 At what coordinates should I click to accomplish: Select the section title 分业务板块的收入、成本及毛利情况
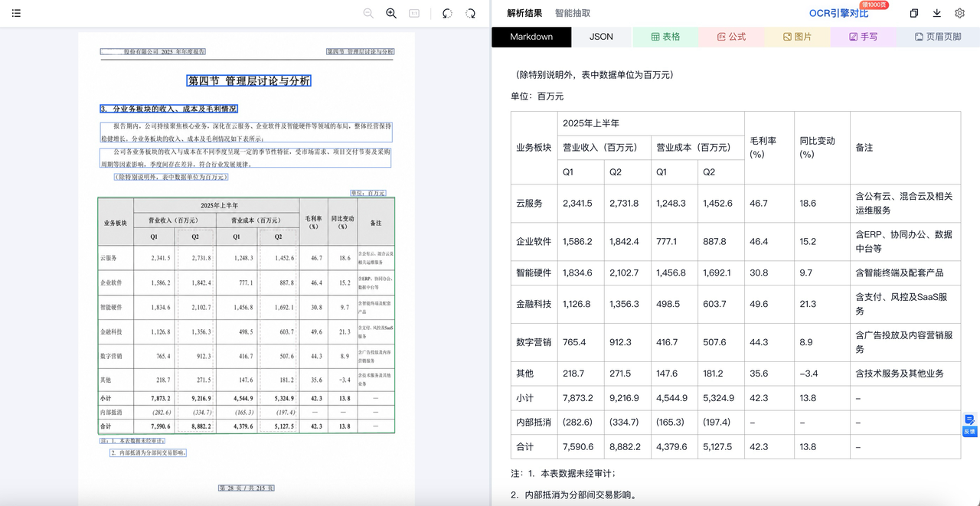168,109
